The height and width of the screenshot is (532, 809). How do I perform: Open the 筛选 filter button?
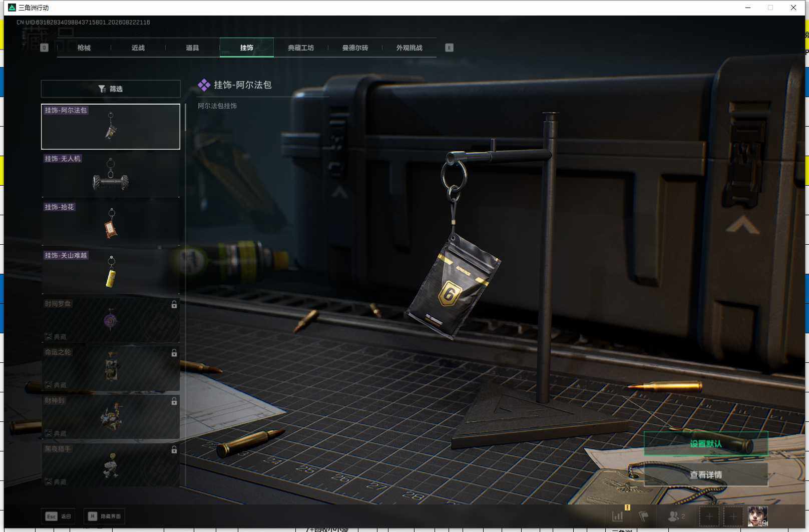[x=111, y=89]
